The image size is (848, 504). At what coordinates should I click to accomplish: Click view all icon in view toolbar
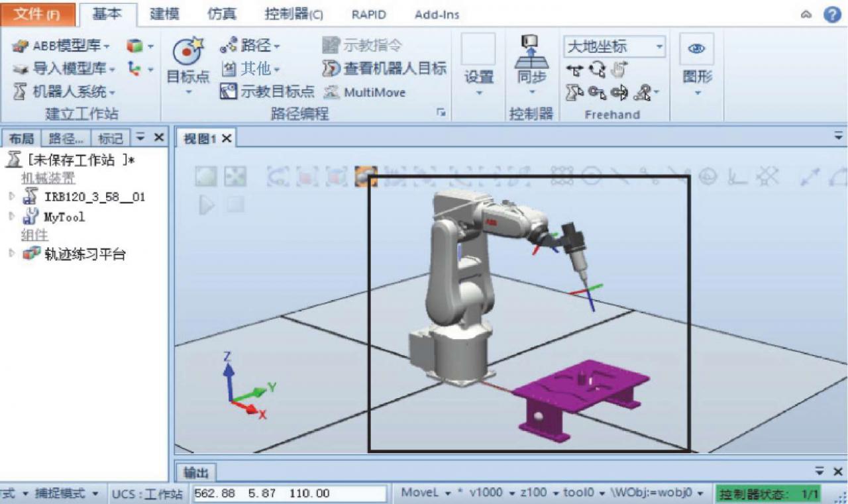(x=206, y=176)
